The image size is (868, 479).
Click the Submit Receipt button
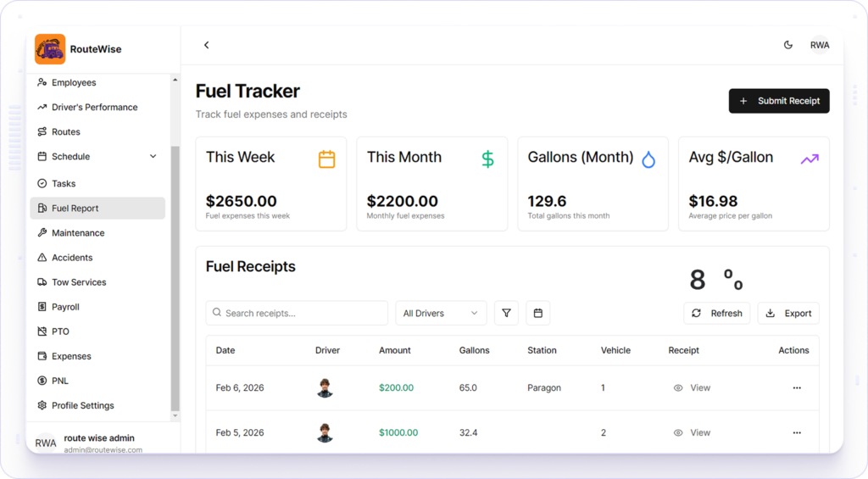tap(778, 101)
